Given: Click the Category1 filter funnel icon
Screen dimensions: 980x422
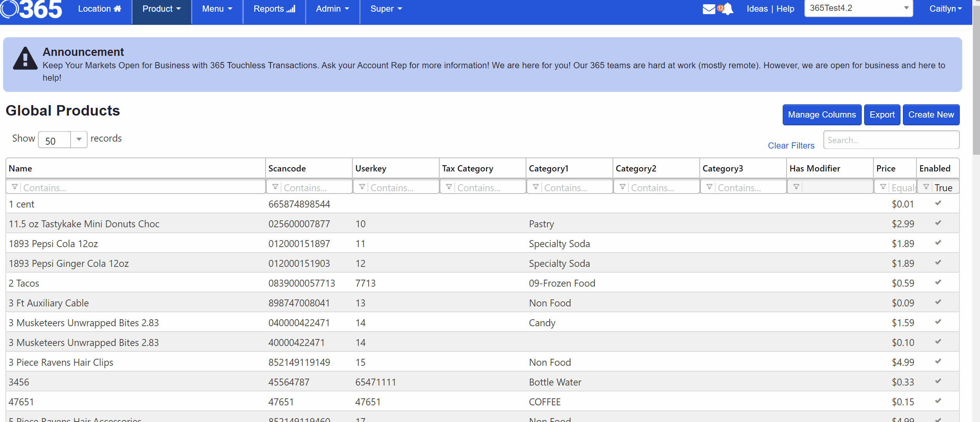Looking at the screenshot, I should [536, 187].
